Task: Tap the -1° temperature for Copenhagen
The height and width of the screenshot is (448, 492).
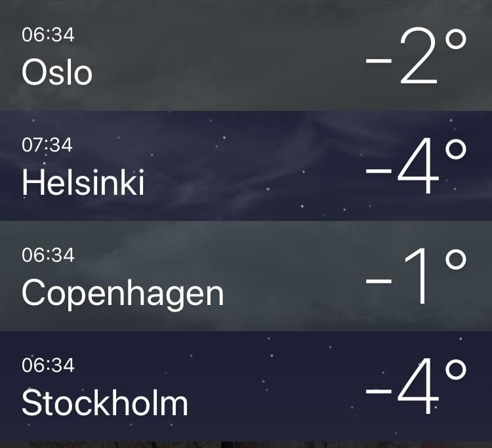Action: tap(417, 277)
